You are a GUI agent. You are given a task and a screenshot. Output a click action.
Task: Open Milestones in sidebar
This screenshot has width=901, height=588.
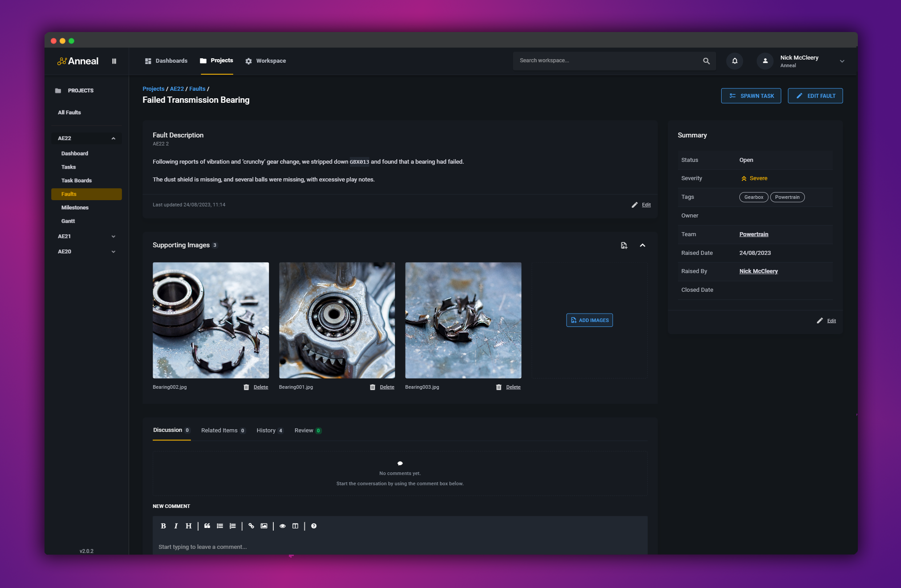pyautogui.click(x=75, y=208)
